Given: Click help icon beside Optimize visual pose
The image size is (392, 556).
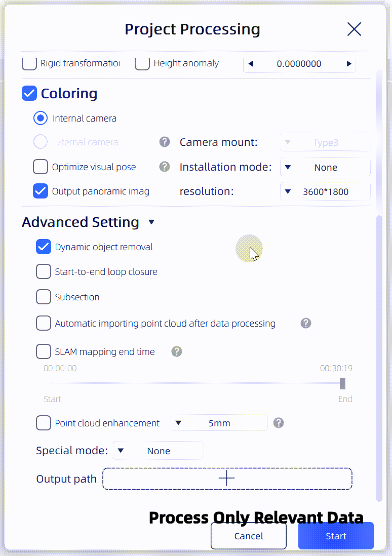Looking at the screenshot, I should click(x=165, y=167).
